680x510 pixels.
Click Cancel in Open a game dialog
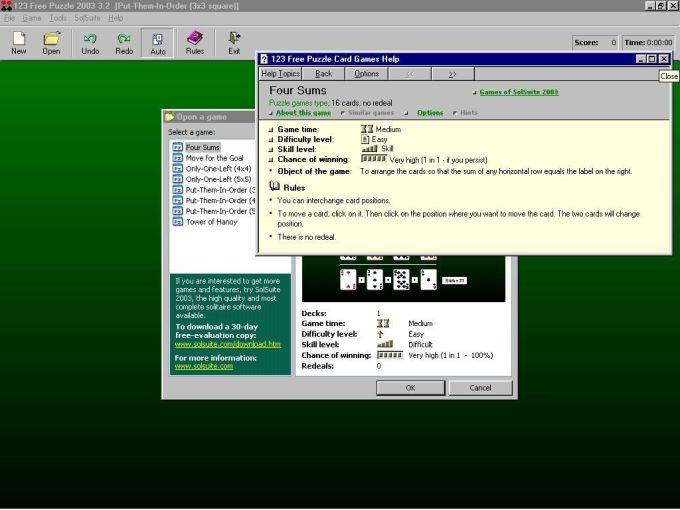click(x=480, y=388)
